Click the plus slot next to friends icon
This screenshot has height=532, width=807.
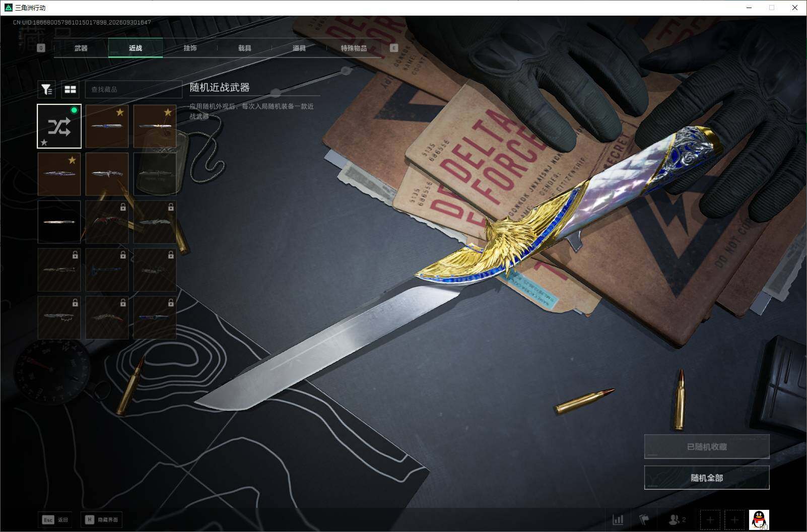click(710, 519)
